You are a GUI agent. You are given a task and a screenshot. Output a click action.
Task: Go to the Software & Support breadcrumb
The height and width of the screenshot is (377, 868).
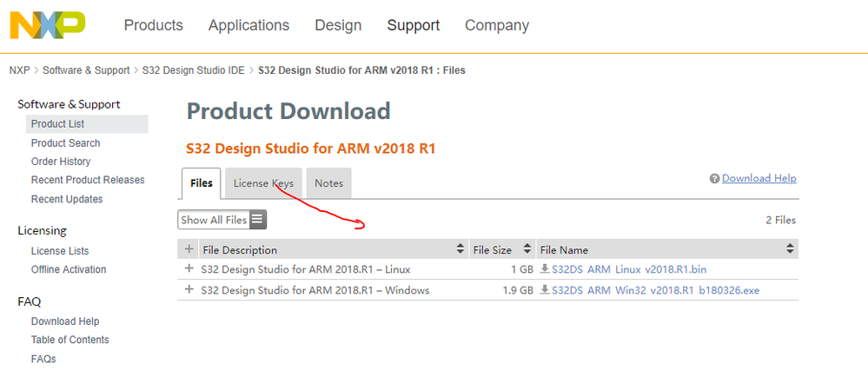coord(86,70)
